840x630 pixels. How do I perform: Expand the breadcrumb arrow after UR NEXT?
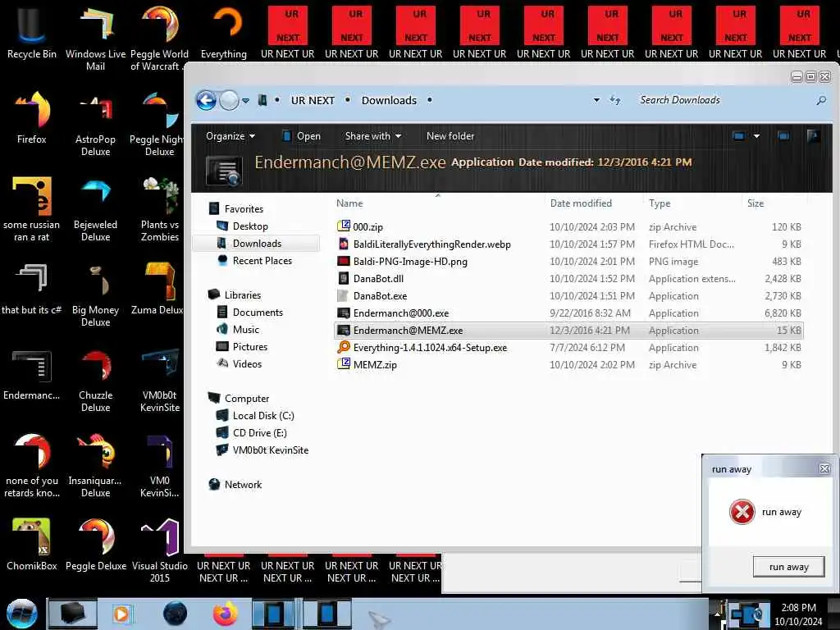[x=348, y=100]
